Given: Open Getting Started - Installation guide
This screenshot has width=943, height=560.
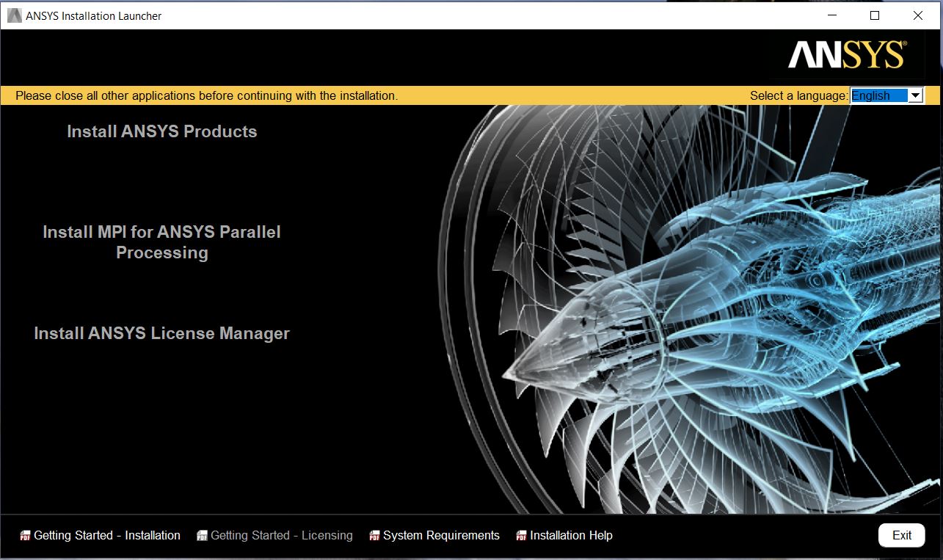Looking at the screenshot, I should pos(106,535).
